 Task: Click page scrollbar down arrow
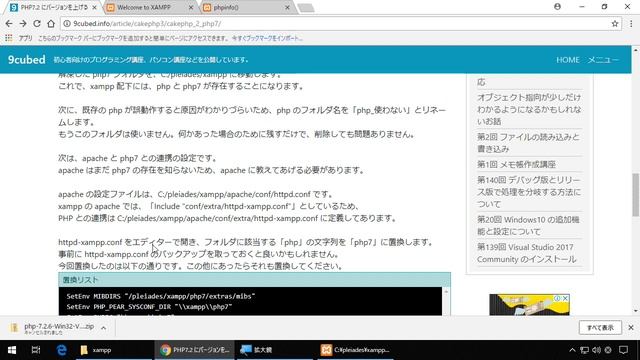pyautogui.click(x=636, y=311)
